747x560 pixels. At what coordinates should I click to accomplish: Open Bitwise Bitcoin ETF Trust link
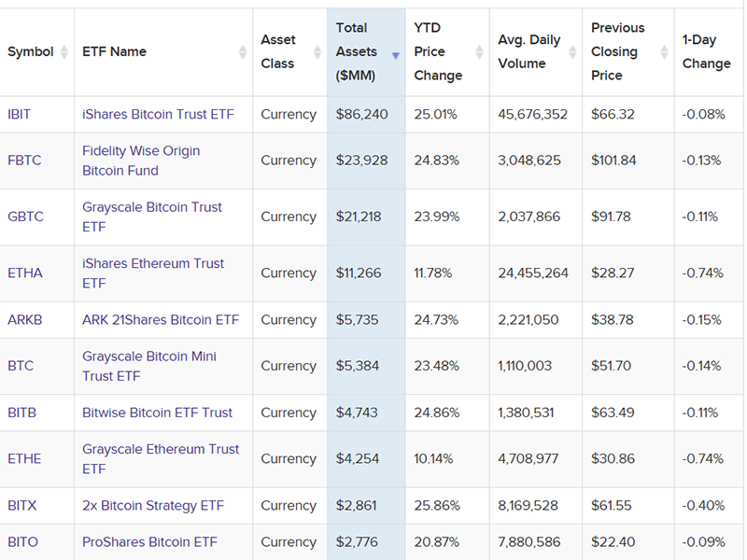(157, 413)
